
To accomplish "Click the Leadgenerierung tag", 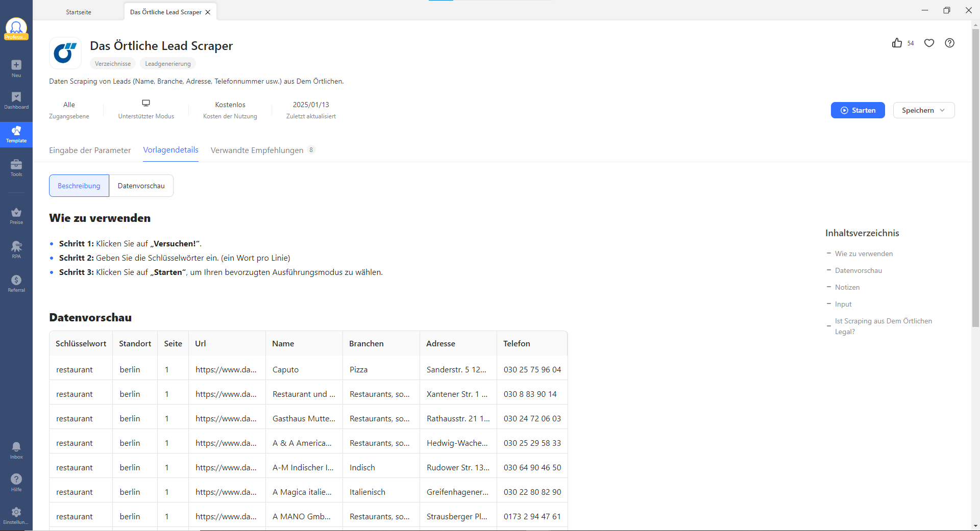I will click(168, 64).
